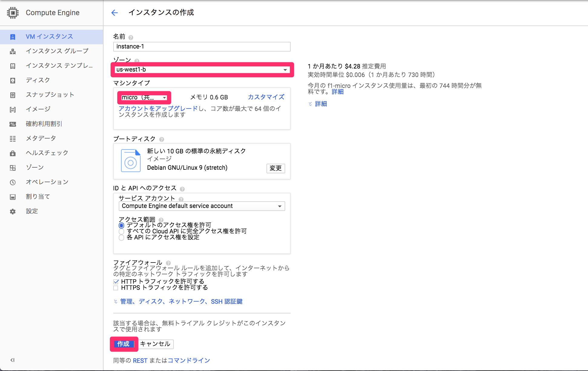Click the ディスク sidebar icon
The height and width of the screenshot is (371, 588).
click(13, 81)
